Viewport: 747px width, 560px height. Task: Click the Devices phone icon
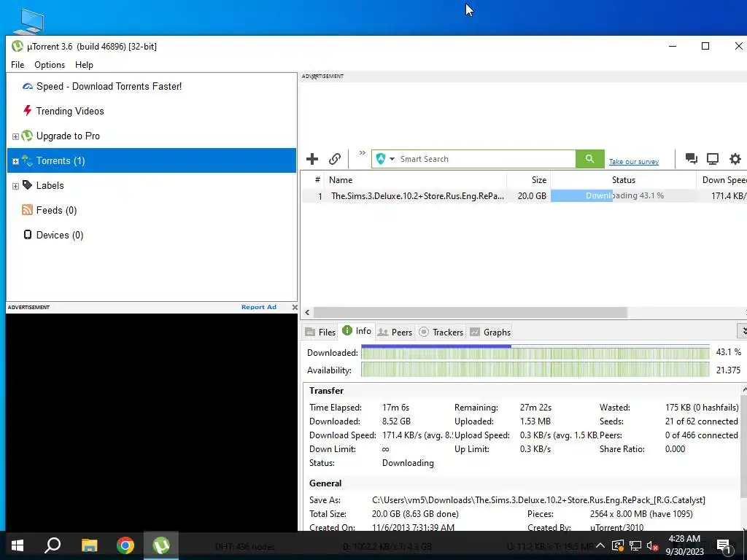pos(28,235)
